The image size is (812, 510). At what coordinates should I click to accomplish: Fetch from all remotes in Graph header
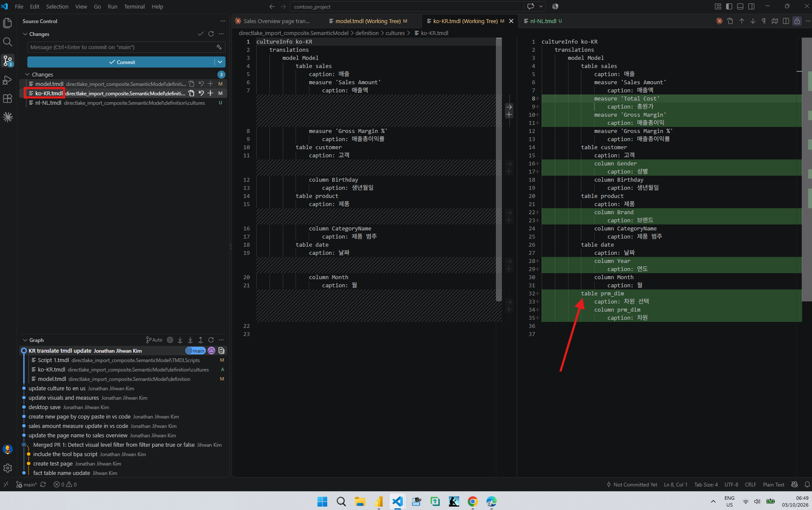(x=180, y=340)
